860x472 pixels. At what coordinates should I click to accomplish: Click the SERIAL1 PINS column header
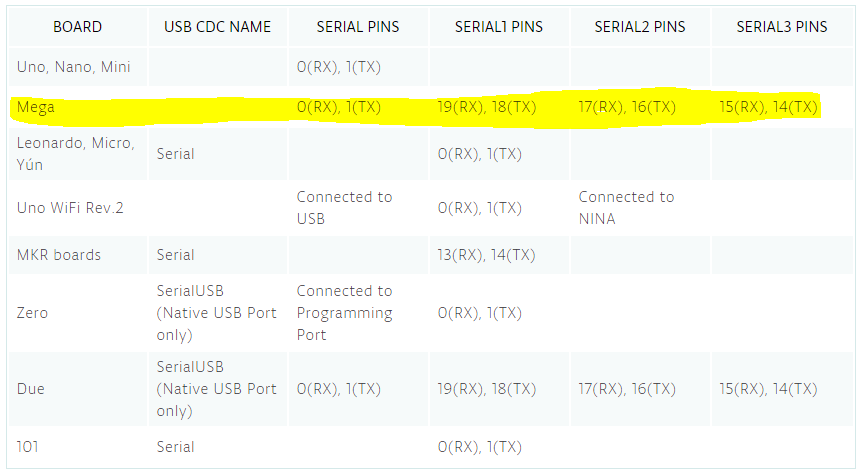[499, 27]
